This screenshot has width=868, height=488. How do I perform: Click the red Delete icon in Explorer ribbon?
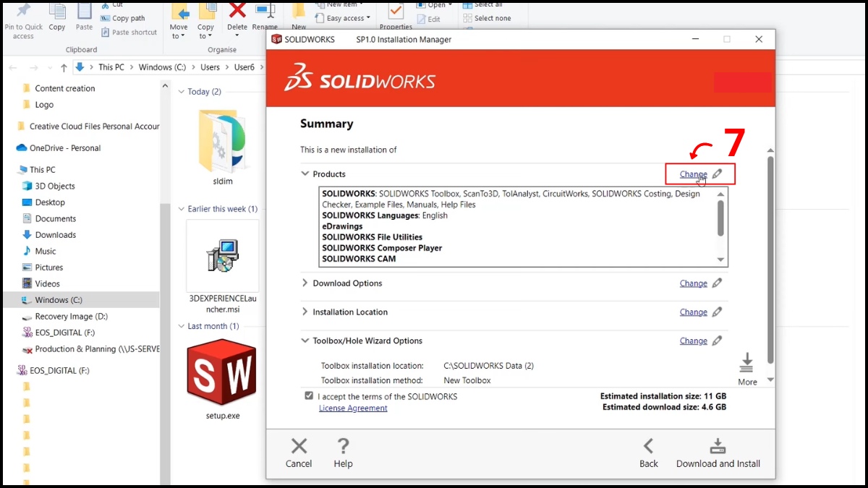point(237,11)
